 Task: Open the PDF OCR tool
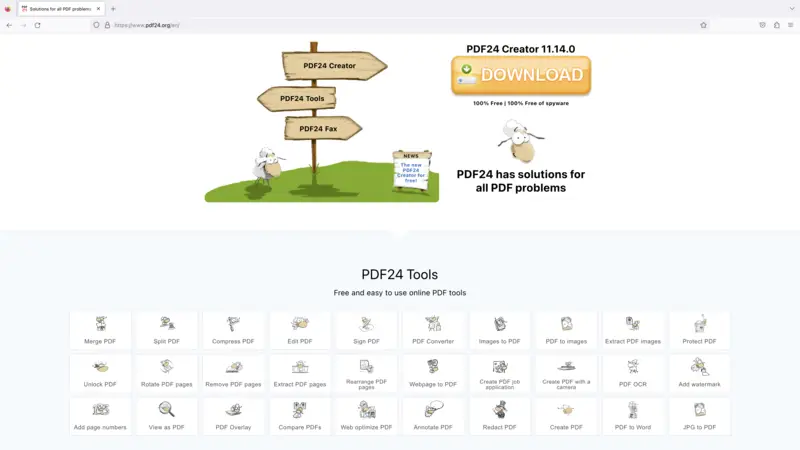coord(633,373)
